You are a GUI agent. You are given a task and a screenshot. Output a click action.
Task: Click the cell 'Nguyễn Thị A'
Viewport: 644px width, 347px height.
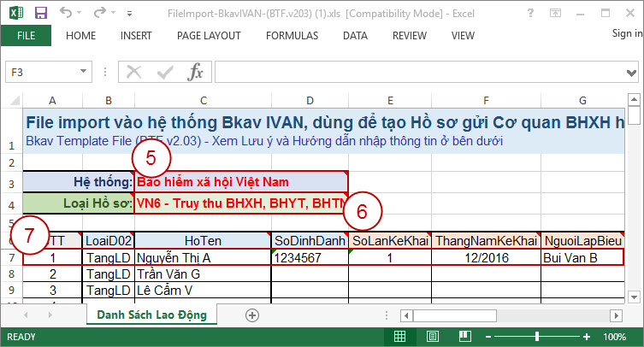click(x=203, y=257)
